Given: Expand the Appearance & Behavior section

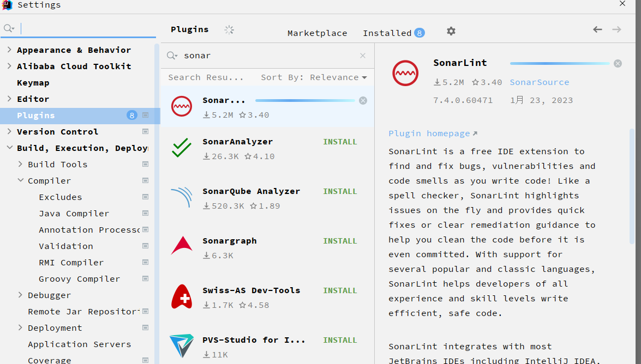Looking at the screenshot, I should point(9,50).
